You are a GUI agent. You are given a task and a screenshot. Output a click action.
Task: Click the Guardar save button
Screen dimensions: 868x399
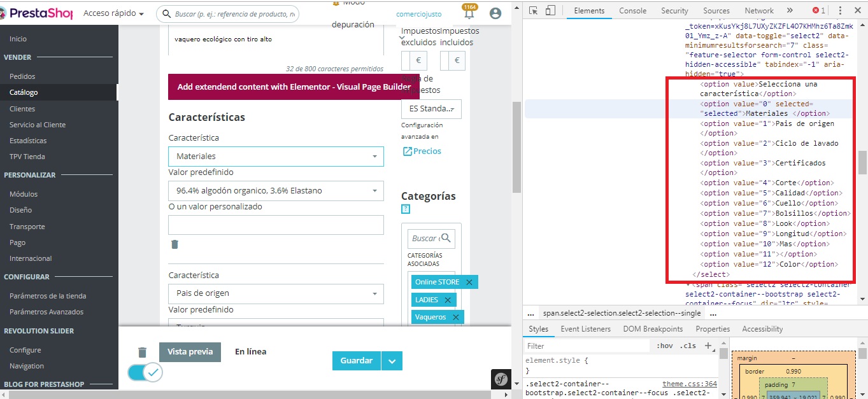coord(357,361)
